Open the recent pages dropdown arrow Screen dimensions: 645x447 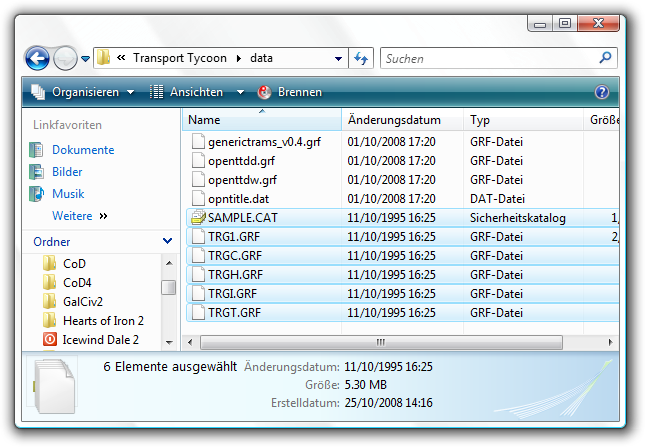(x=86, y=59)
